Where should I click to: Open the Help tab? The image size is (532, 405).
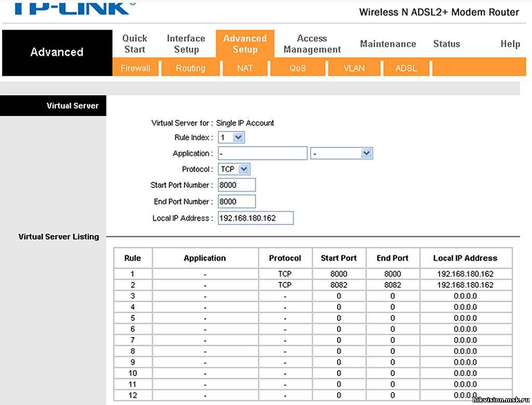tap(510, 44)
